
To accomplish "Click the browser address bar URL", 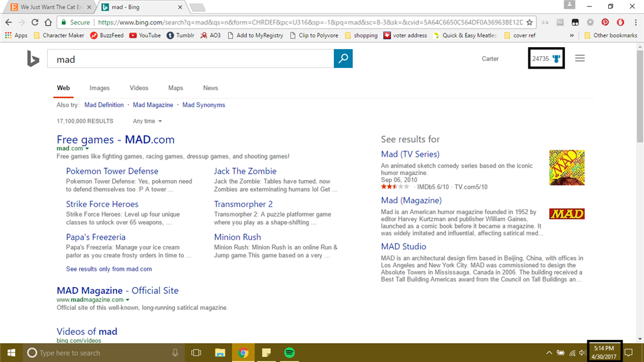I will click(x=310, y=22).
